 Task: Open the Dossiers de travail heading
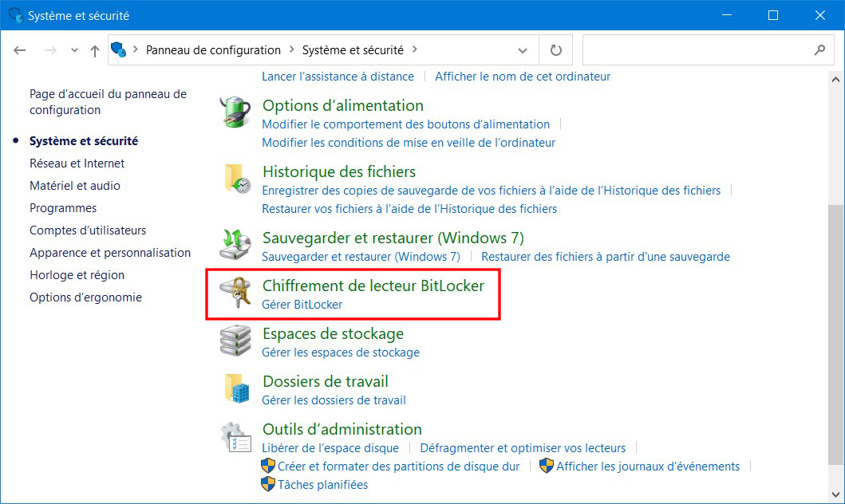[326, 382]
